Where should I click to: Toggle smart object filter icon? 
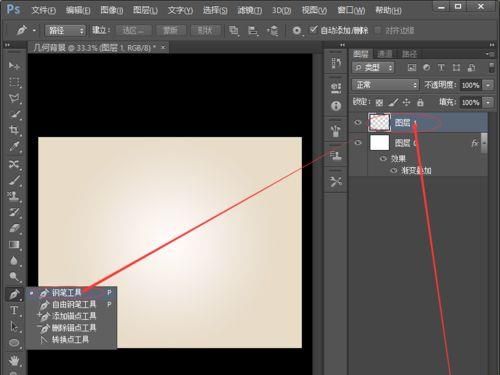471,68
